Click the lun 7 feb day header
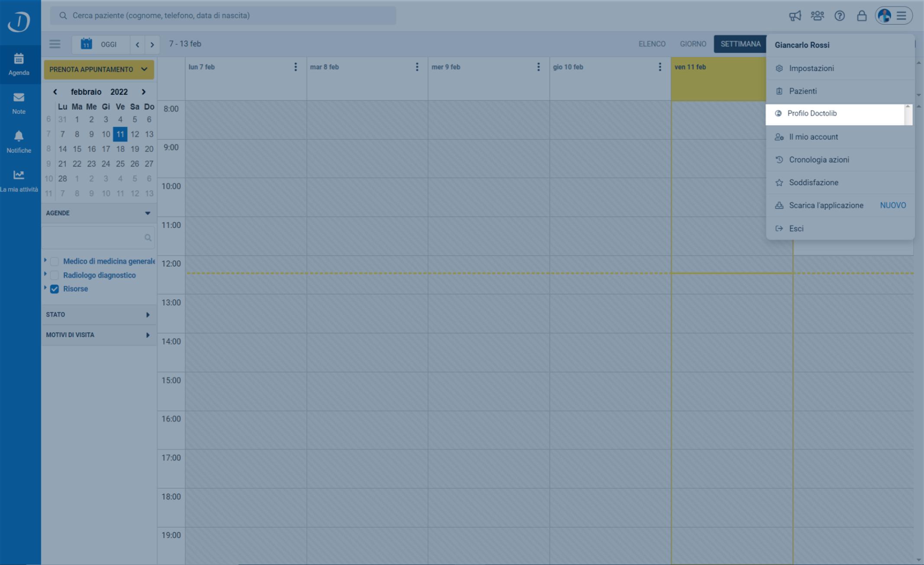 202,67
